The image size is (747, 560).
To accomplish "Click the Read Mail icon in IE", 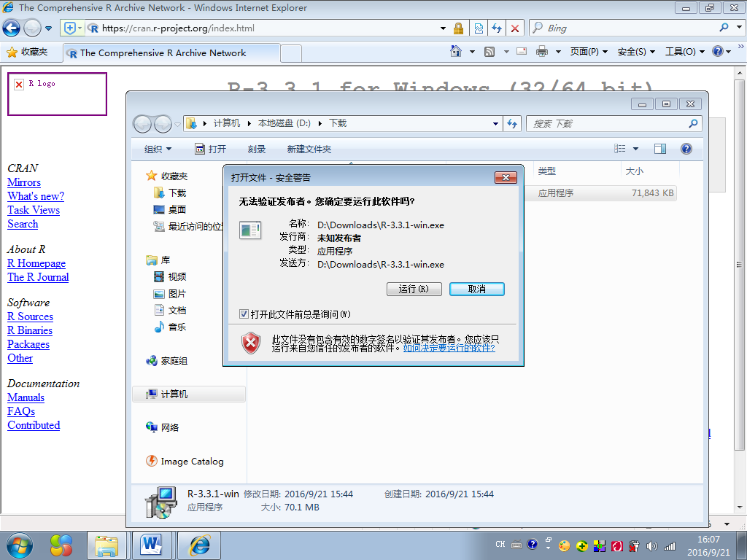I will pos(522,51).
